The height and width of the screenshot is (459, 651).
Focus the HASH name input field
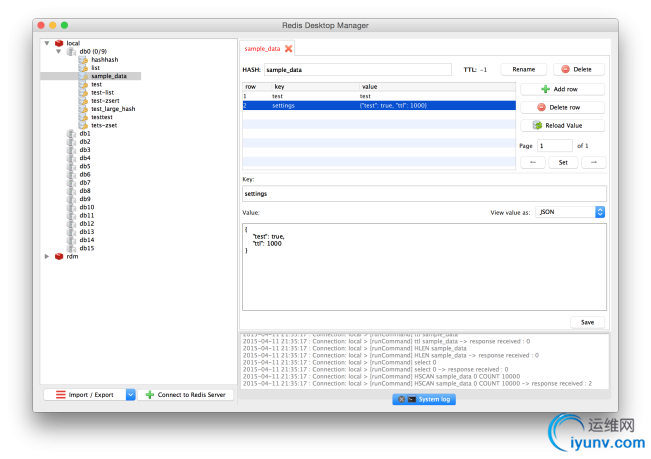[357, 70]
